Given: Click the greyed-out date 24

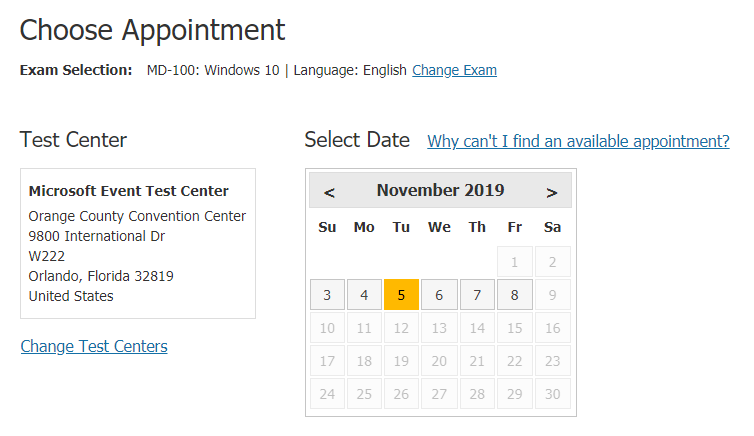Looking at the screenshot, I should [x=327, y=394].
